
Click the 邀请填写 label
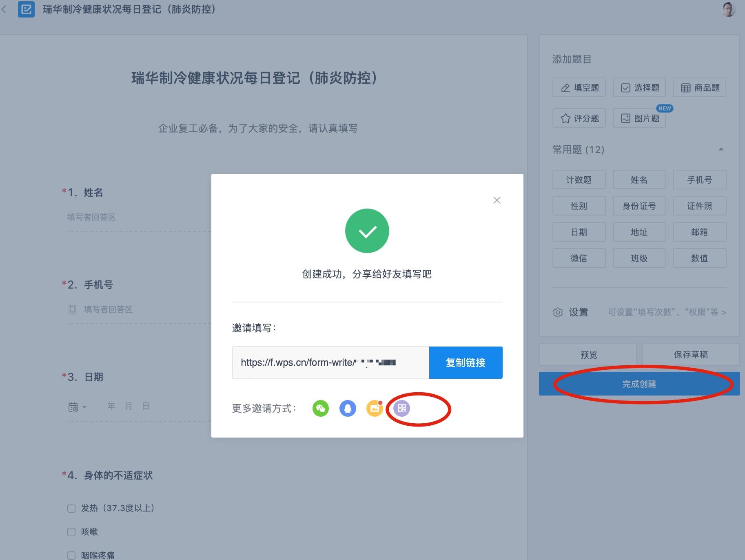click(x=254, y=328)
